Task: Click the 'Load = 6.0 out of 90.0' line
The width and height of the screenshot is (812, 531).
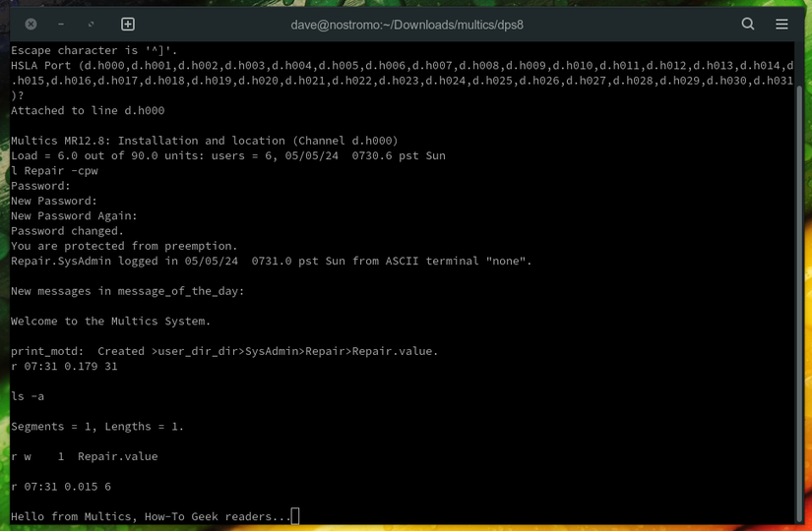Action: [228, 155]
